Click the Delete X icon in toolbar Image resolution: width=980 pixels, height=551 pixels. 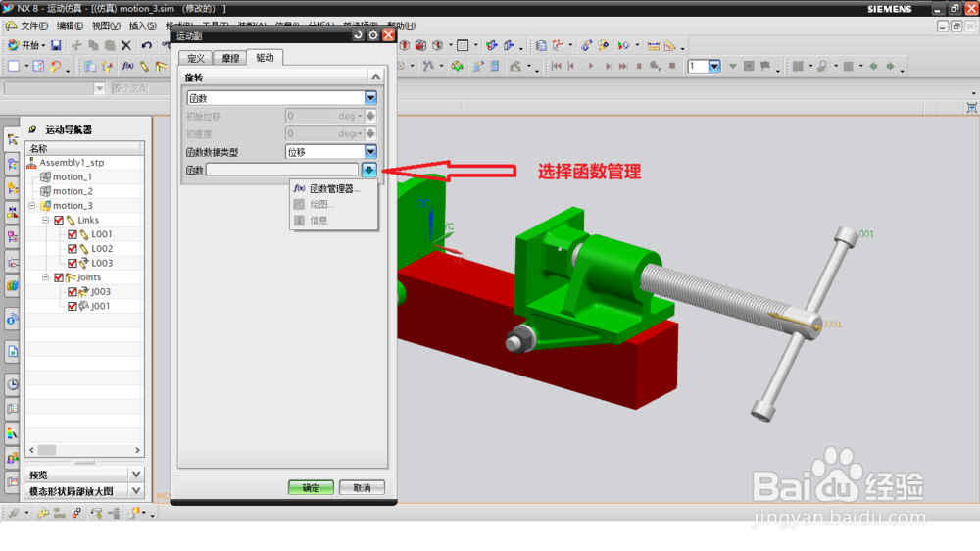click(126, 45)
